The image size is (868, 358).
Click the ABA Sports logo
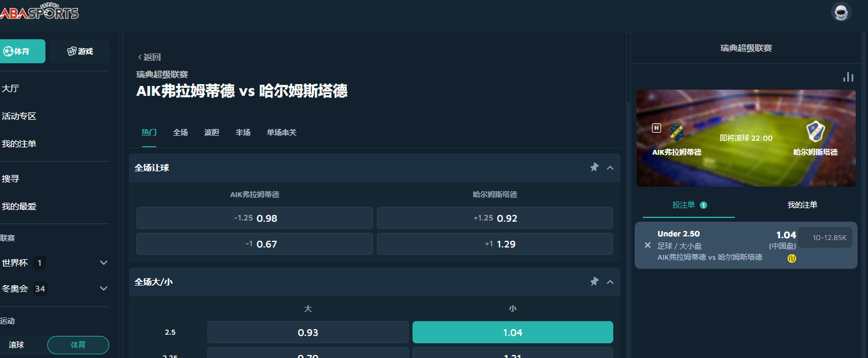[x=39, y=12]
